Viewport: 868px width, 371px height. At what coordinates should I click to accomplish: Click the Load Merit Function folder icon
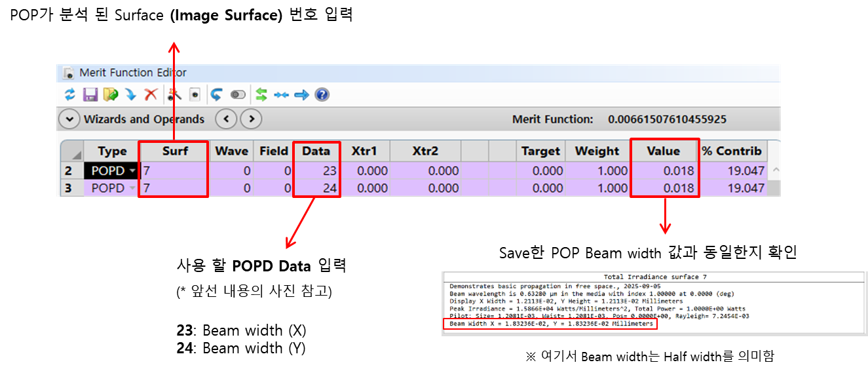coord(109,94)
